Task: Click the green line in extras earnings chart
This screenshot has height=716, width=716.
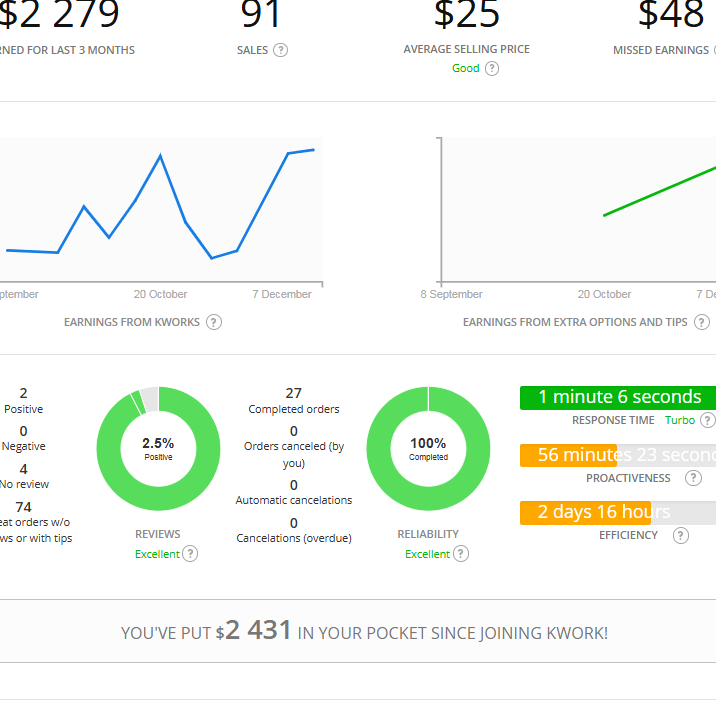Action: tap(660, 191)
